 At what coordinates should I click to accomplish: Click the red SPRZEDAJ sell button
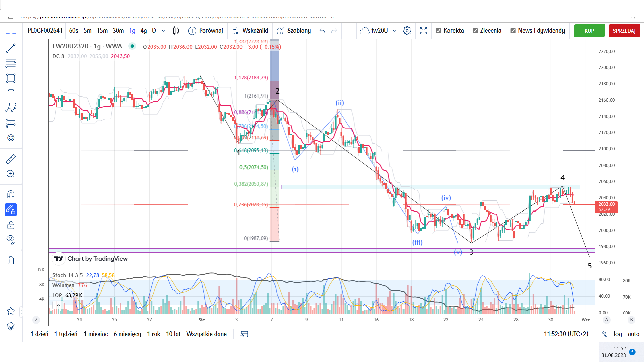[x=624, y=31]
